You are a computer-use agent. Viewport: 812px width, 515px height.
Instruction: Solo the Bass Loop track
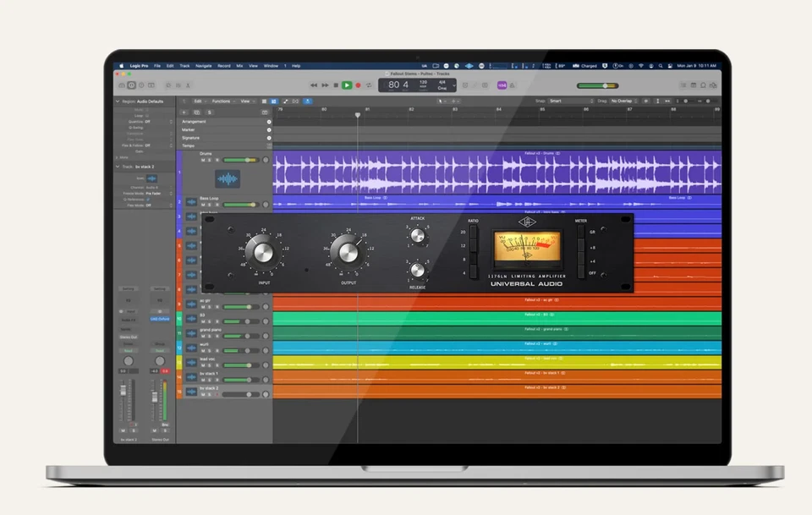pos(209,204)
